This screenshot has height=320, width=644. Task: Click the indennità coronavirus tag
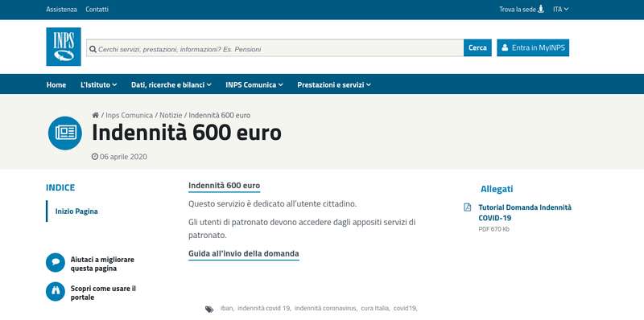pyautogui.click(x=325, y=308)
